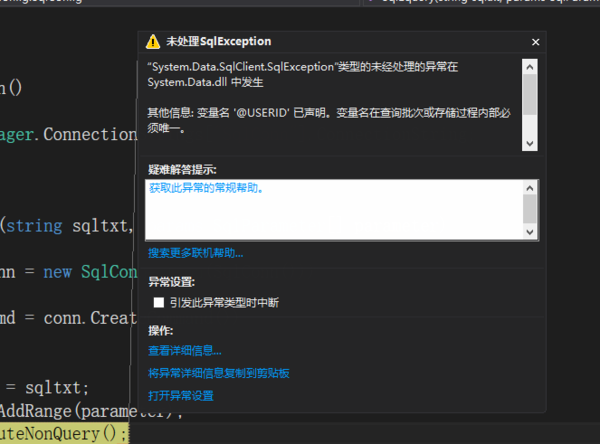Click the 操作 section label

click(161, 331)
